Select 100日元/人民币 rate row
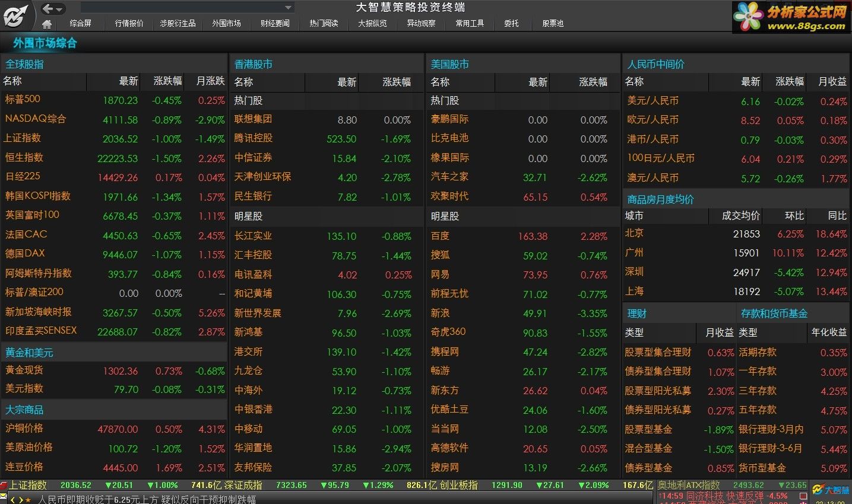 coord(736,159)
